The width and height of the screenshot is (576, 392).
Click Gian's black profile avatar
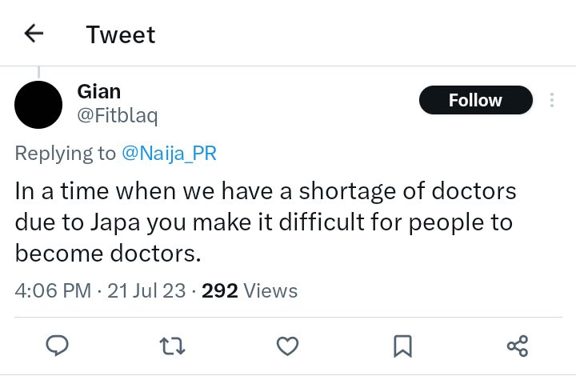[38, 105]
